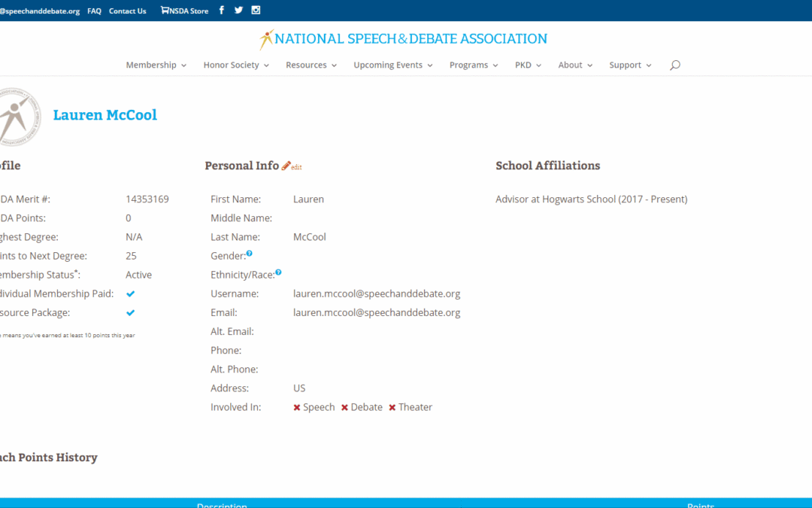
Task: Expand the Membership menu
Action: point(156,65)
